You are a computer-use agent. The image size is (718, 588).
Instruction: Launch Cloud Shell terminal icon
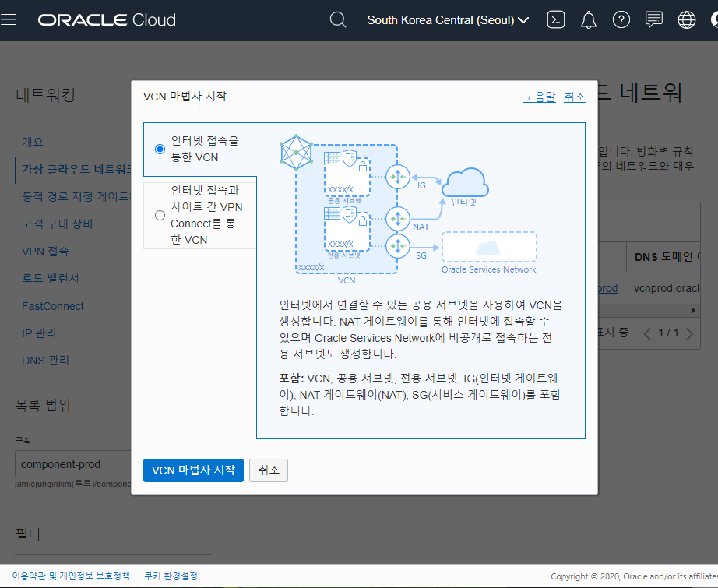(x=555, y=19)
